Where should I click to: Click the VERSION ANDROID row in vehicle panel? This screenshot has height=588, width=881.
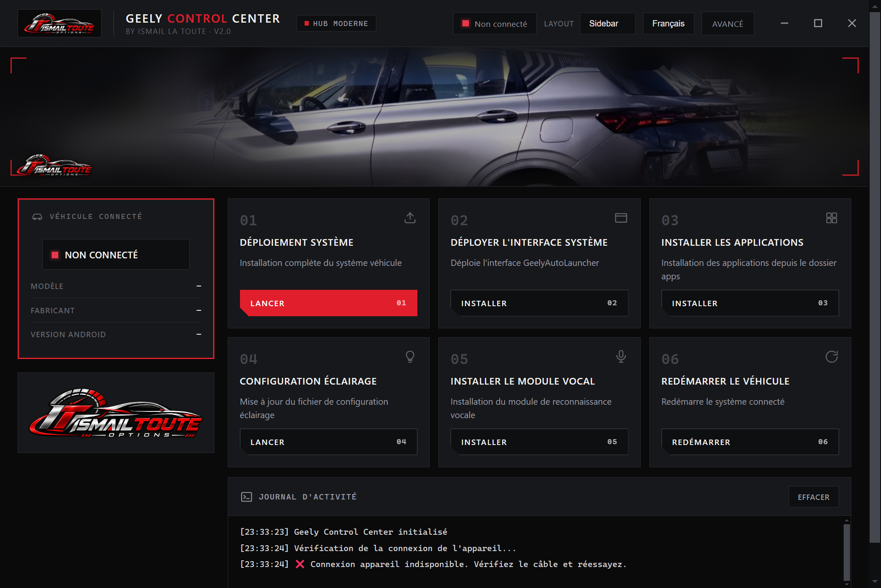tap(116, 334)
